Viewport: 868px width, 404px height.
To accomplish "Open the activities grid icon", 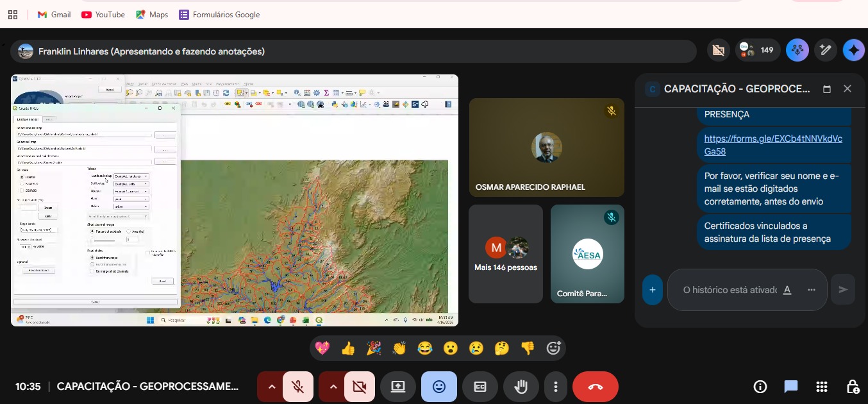I will coord(822,387).
